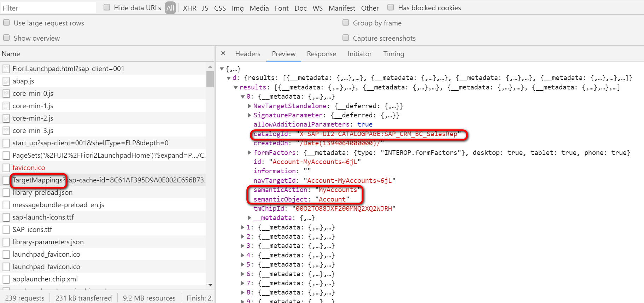Sort by the Name column header

(107, 54)
